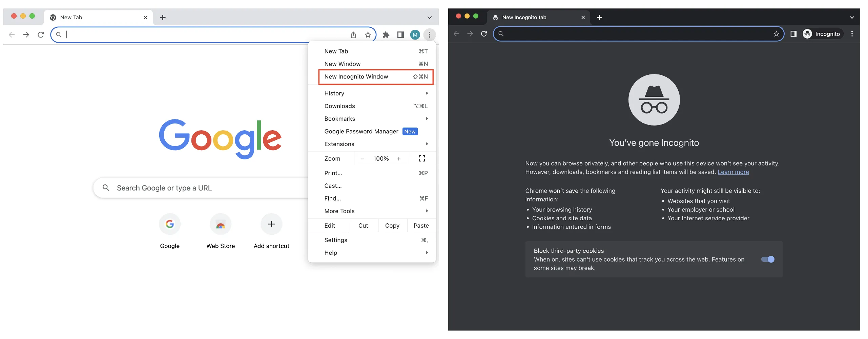868x339 pixels.
Task: Reload the incognito page
Action: point(484,34)
